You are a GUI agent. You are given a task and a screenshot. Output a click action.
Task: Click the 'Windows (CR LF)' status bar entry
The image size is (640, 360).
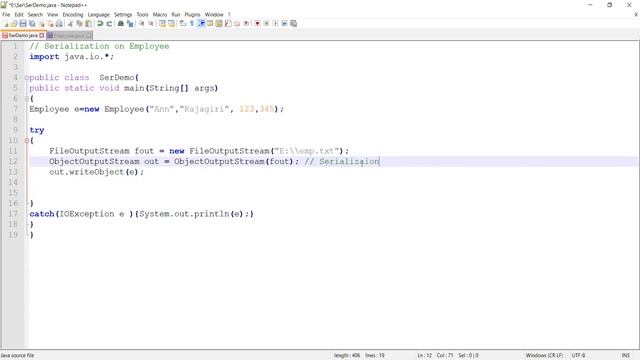click(x=544, y=356)
